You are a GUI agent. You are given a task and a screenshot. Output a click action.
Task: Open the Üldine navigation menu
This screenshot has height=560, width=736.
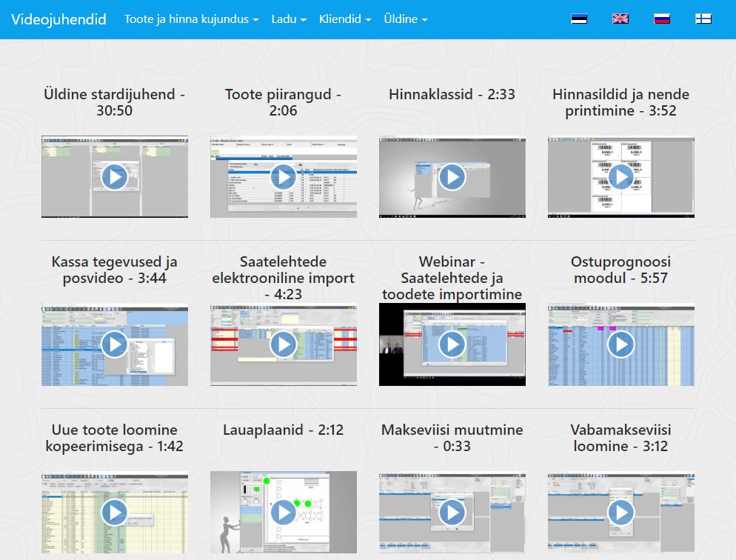pos(405,19)
